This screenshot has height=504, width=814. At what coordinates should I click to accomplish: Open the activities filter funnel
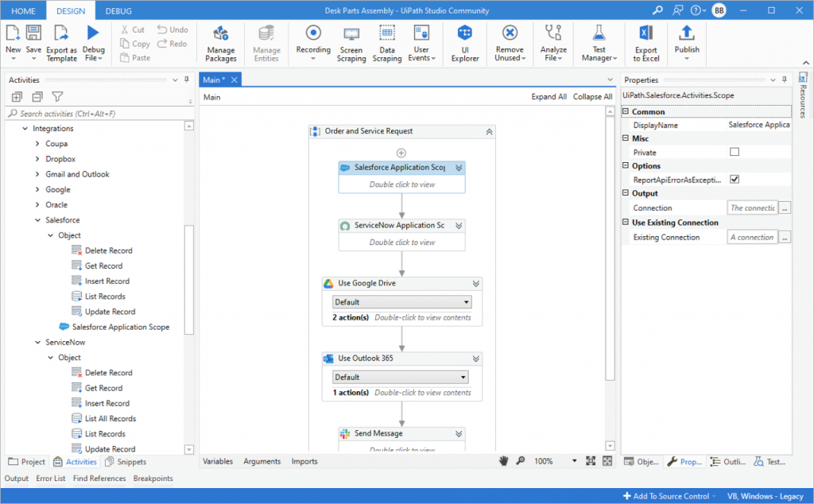point(57,97)
